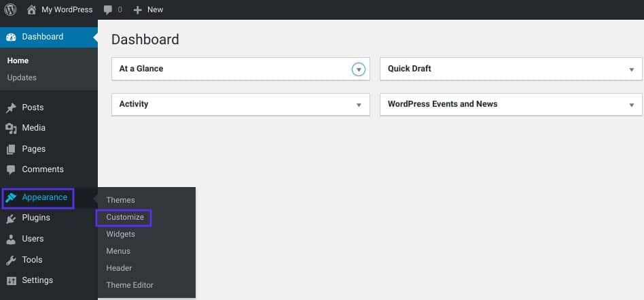The width and height of the screenshot is (644, 300).
Task: Open Themes from the Appearance submenu
Action: [x=120, y=200]
